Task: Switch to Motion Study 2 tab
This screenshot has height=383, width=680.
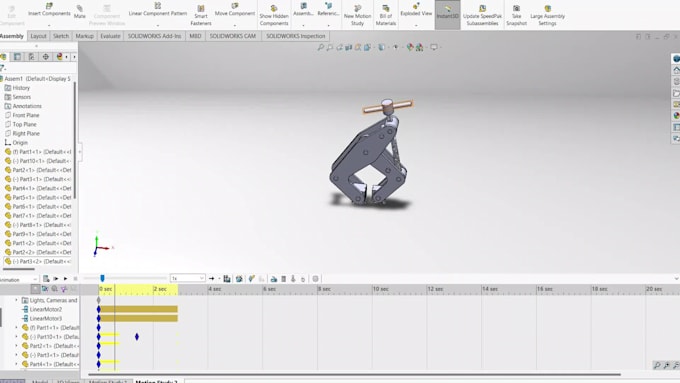Action: coord(157,381)
